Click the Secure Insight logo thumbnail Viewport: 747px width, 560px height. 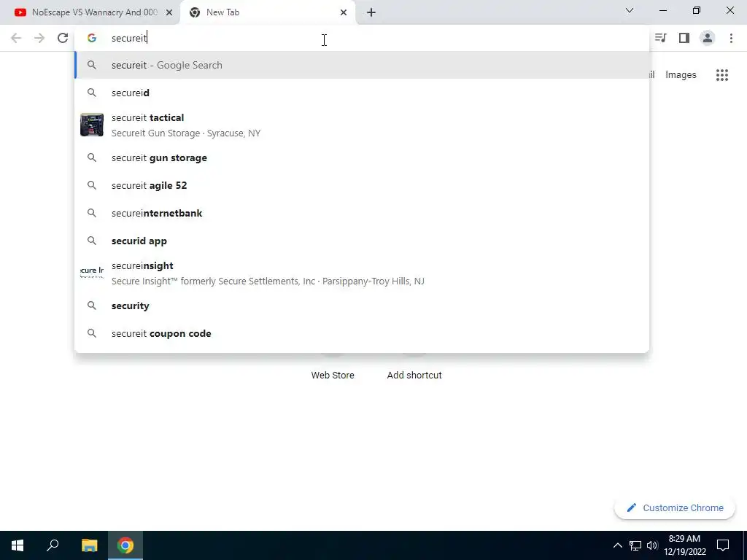pyautogui.click(x=92, y=273)
